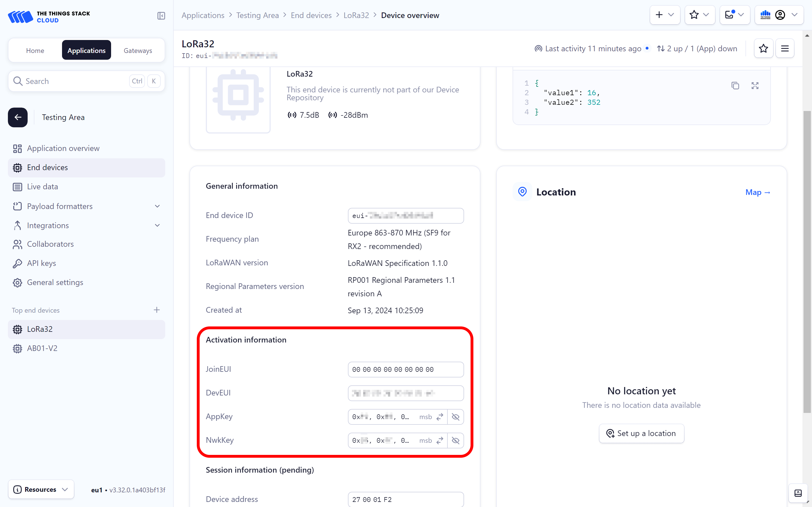Expand the payload code view fullscreen
Screen dimensions: 812x507
pyautogui.click(x=754, y=86)
